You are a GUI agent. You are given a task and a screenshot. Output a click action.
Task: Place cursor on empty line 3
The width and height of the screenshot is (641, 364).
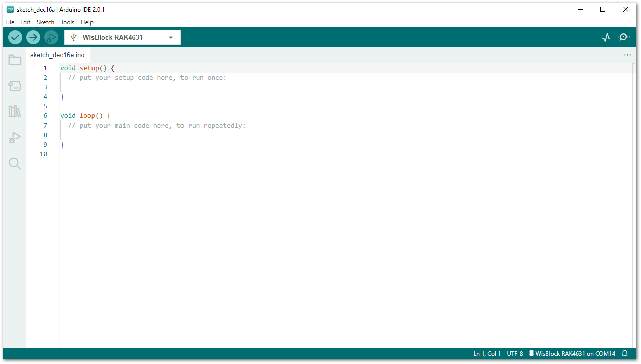pyautogui.click(x=347, y=87)
